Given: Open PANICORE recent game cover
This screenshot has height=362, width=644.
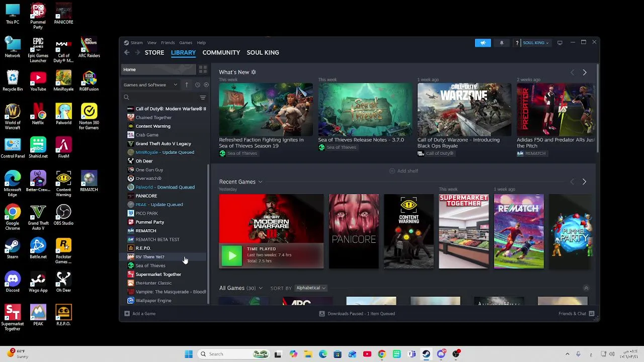Looking at the screenshot, I should pyautogui.click(x=354, y=231).
